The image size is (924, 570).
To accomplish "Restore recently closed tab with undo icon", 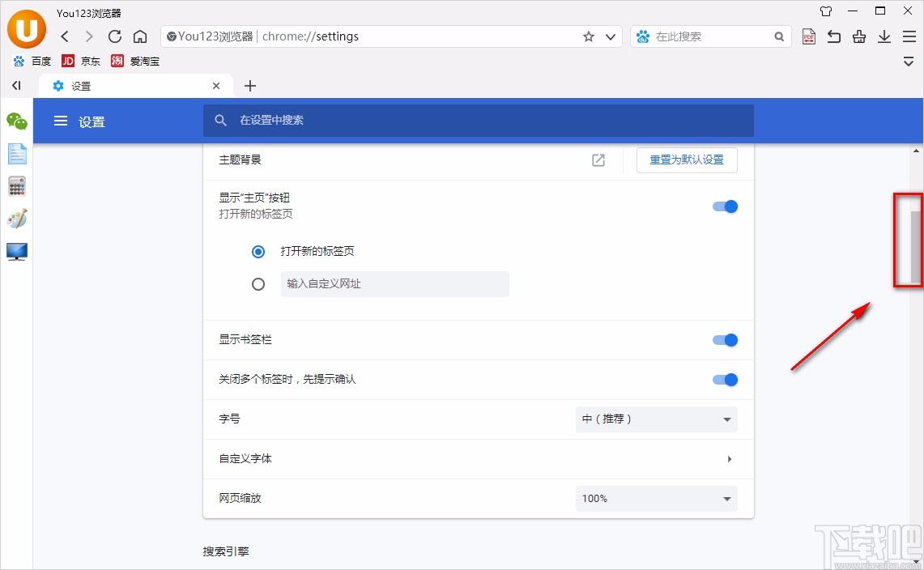I will click(x=833, y=36).
